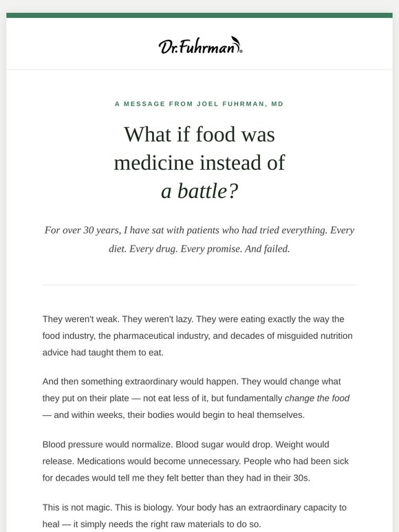The image size is (399, 532).
Task: Click the italic 'a battle?' headline text
Action: [x=199, y=191]
